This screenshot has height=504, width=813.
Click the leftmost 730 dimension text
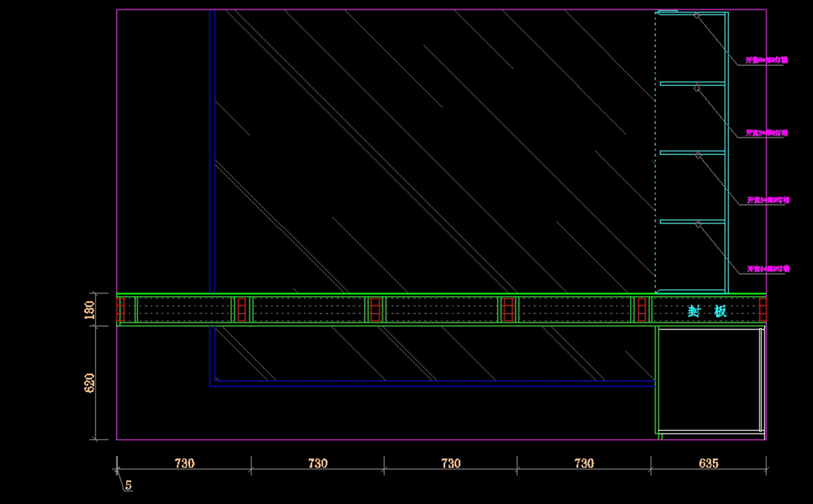[184, 463]
